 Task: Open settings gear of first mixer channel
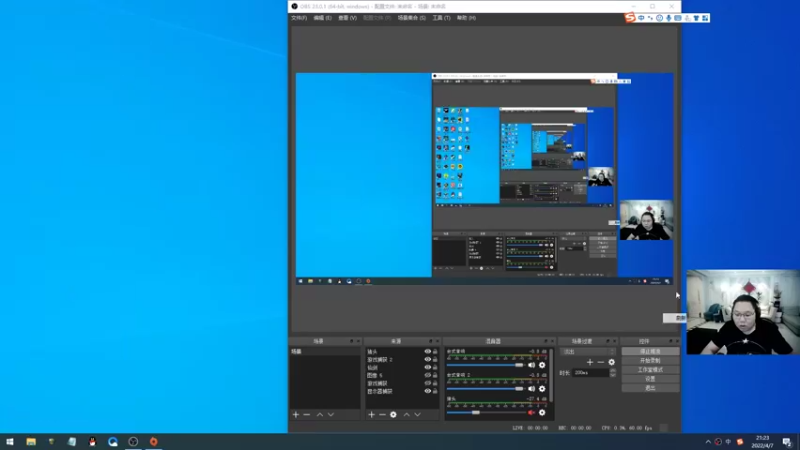(542, 365)
